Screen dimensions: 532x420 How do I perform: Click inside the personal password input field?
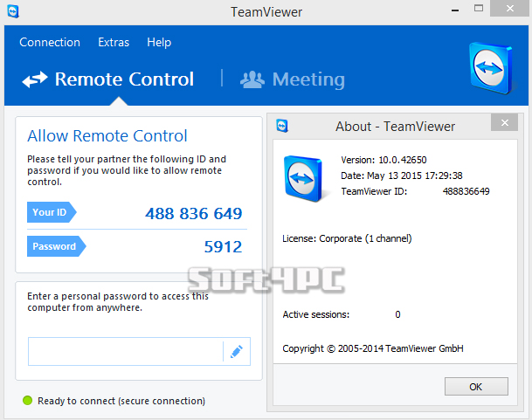[126, 352]
